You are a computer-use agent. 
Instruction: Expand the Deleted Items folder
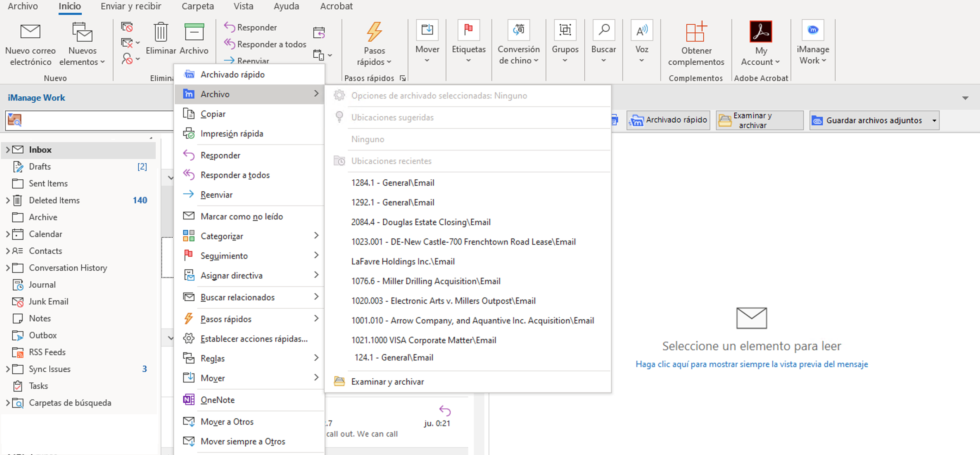click(8, 200)
